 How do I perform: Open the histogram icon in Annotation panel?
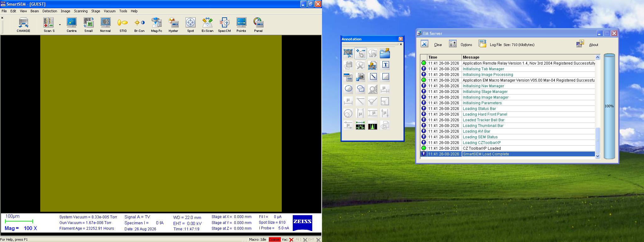[x=373, y=125]
